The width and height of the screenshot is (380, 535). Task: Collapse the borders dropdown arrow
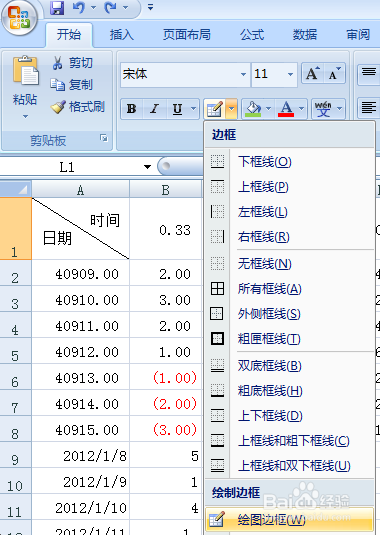pyautogui.click(x=231, y=109)
